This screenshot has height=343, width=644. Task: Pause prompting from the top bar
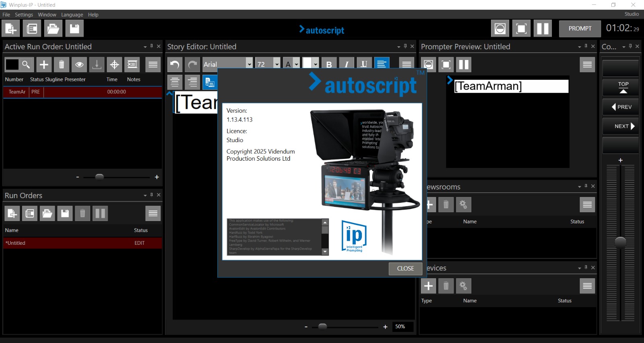[x=543, y=29]
